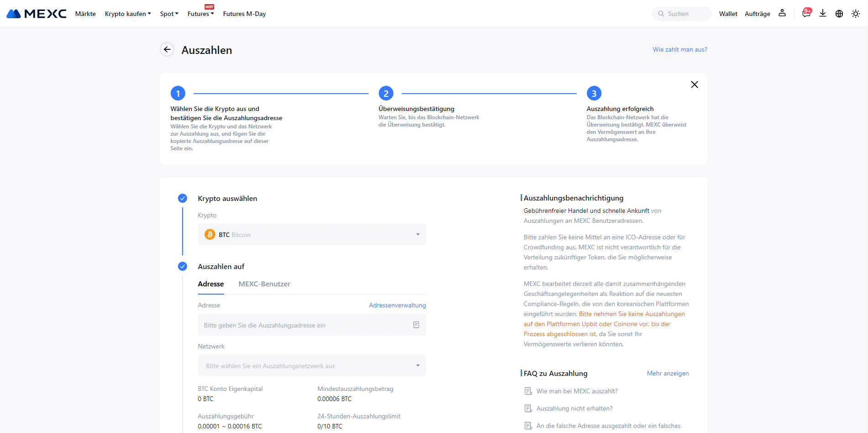Open the Futures dropdown menu
Image resolution: width=868 pixels, height=433 pixels.
pyautogui.click(x=201, y=14)
